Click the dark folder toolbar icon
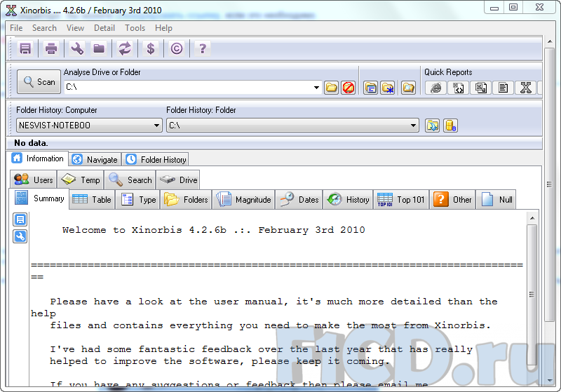 pyautogui.click(x=99, y=48)
